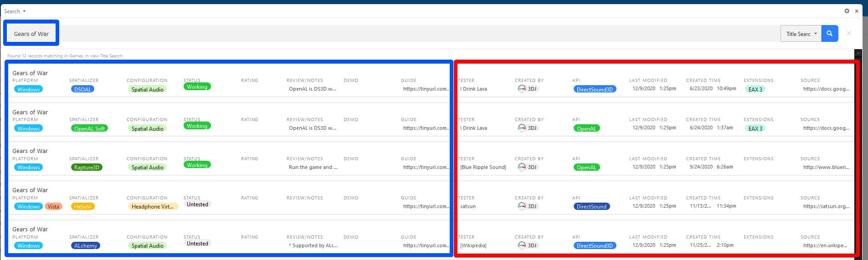Click 3DJ avatar in ALchemy row
The image size is (868, 260).
tap(522, 245)
